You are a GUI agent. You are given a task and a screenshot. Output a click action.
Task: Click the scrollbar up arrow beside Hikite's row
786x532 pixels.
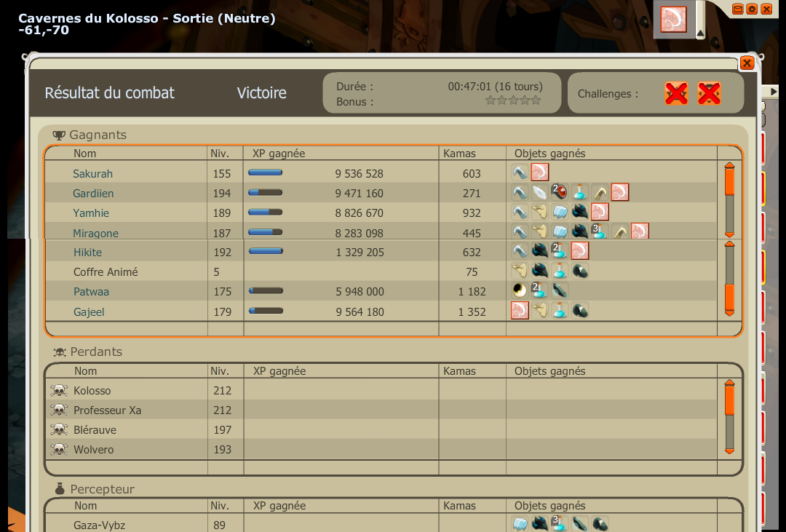tap(730, 245)
